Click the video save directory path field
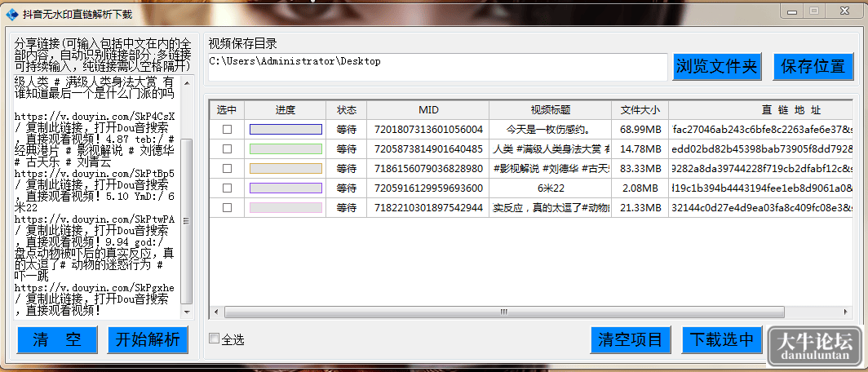Screen dimensions: 868x372 coord(437,66)
